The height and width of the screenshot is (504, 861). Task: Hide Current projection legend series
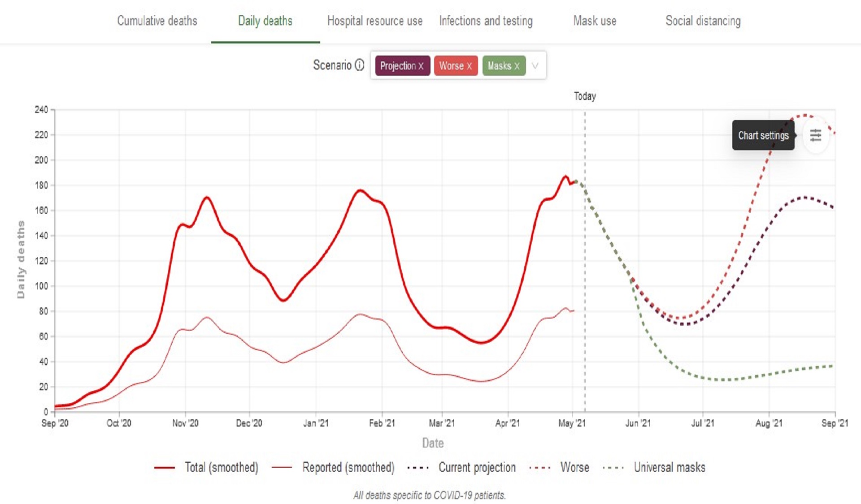477,467
